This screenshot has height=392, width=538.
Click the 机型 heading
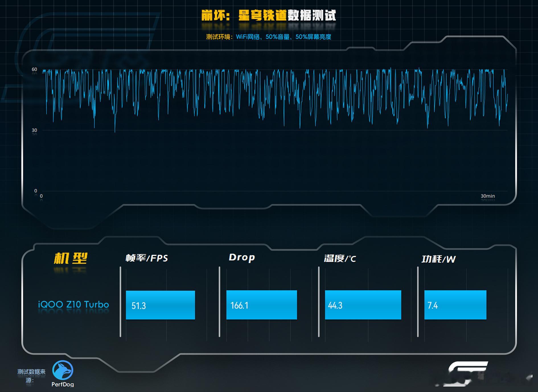coord(71,258)
